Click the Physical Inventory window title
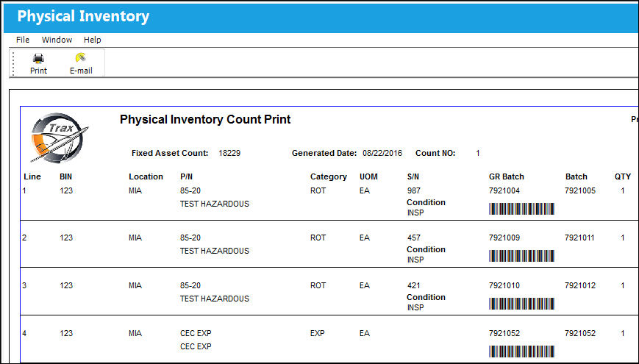 tap(83, 16)
